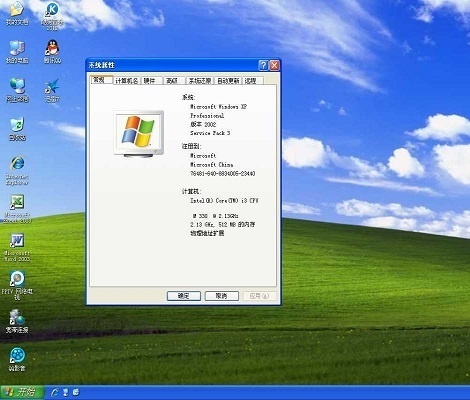This screenshot has width=470, height=400.
Task: Select the My Computer desktop icon
Action: [17, 52]
